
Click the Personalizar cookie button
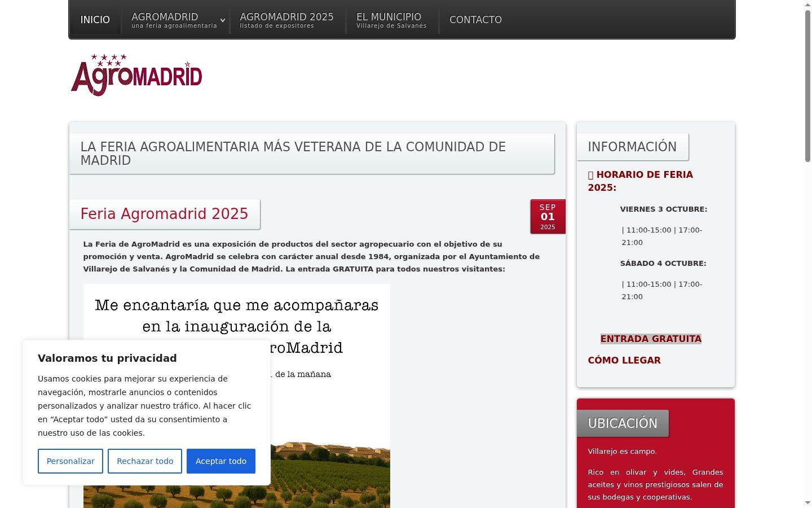click(70, 461)
